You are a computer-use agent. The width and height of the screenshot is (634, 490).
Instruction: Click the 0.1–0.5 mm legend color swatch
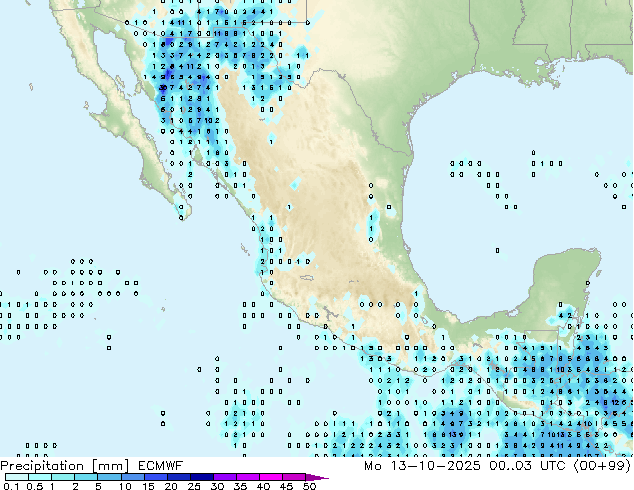click(17, 477)
